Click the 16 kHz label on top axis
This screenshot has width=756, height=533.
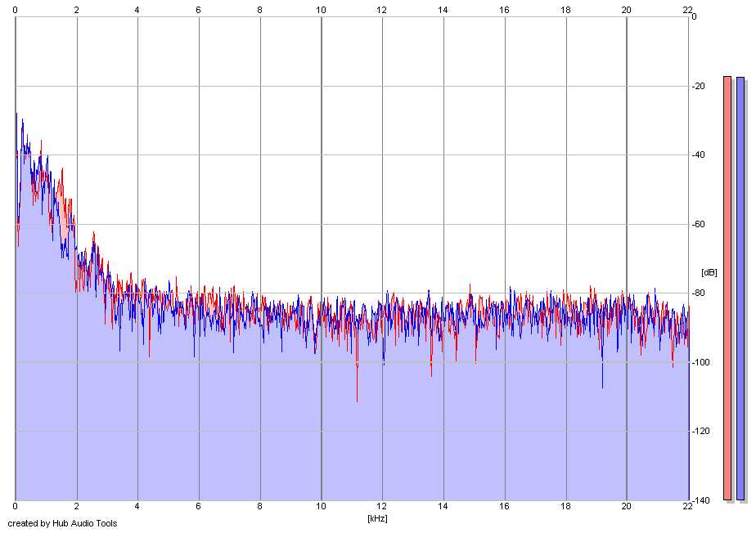coord(504,9)
